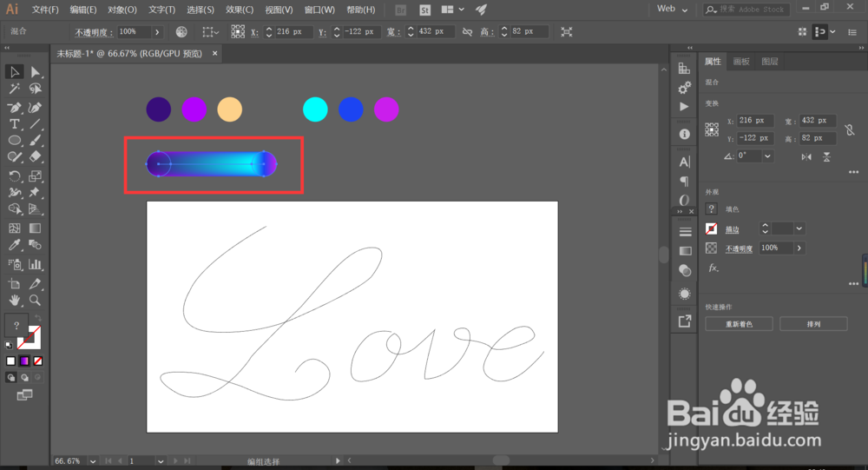
Task: Select the Lasso tool
Action: point(35,89)
